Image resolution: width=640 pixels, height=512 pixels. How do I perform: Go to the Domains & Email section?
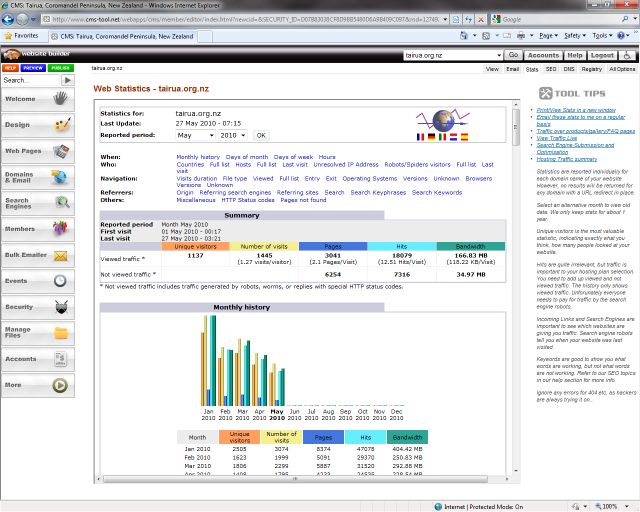coord(37,177)
